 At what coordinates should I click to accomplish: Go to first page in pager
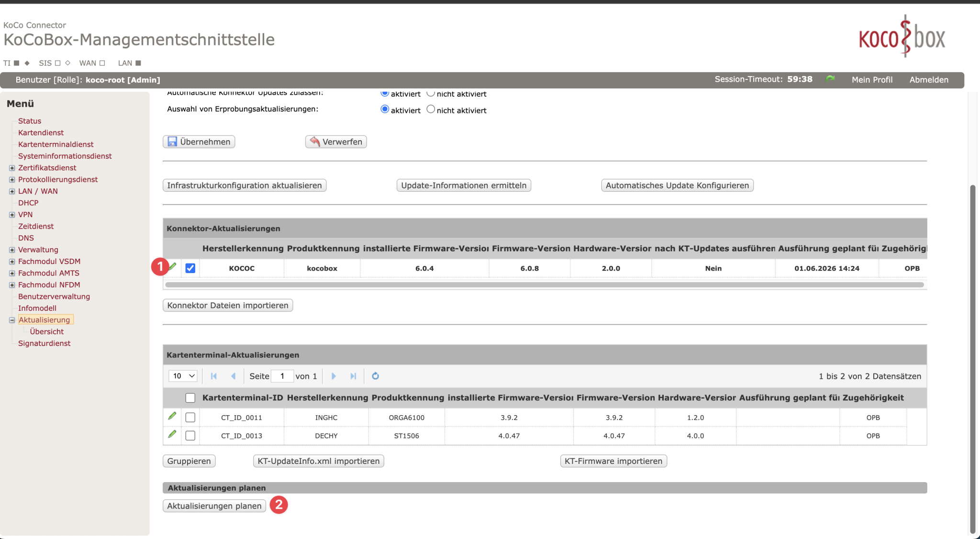[214, 376]
